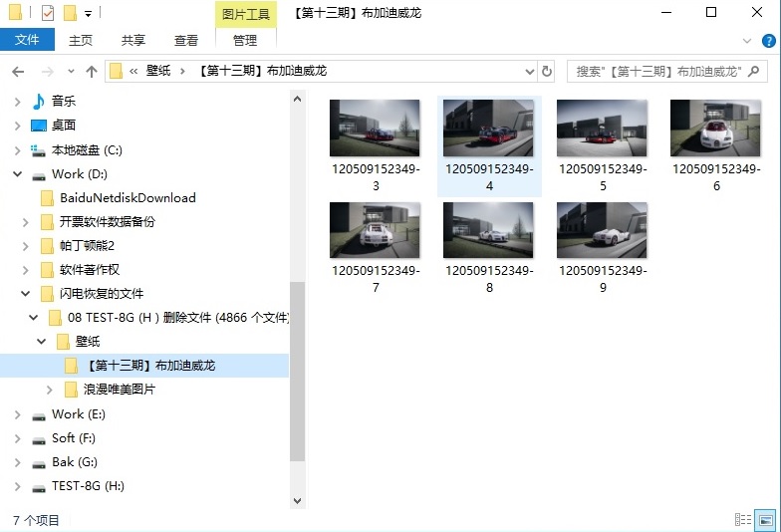Go forward with the Forward arrow
Image resolution: width=781 pixels, height=532 pixels.
click(48, 72)
